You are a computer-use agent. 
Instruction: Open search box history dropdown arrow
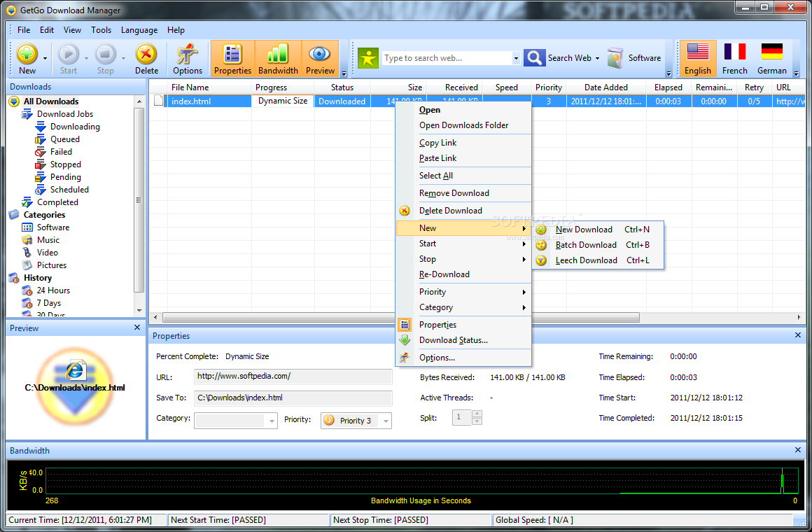(x=515, y=59)
